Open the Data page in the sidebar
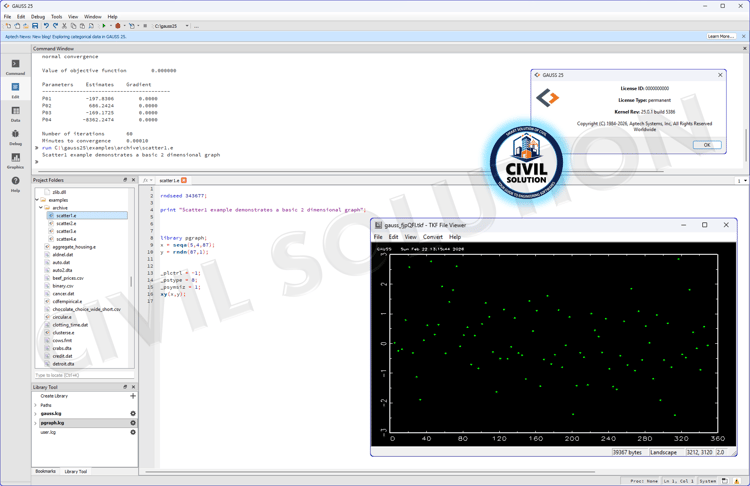This screenshot has height=486, width=750. coord(15,113)
